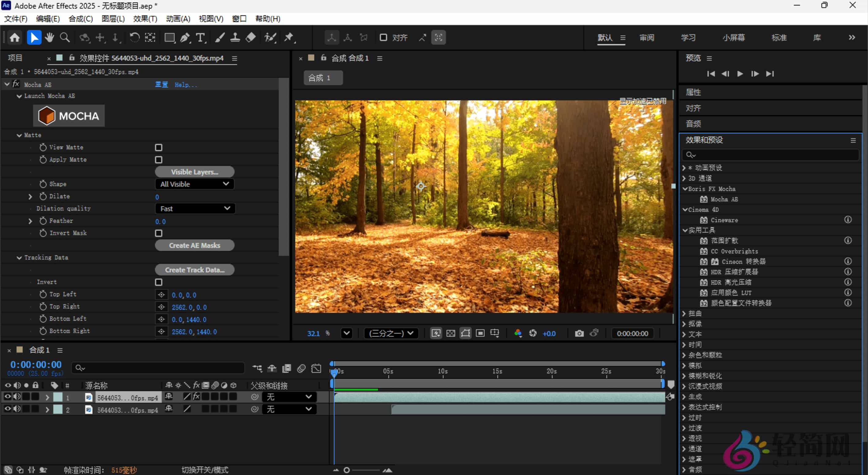Take a snapshot of the composition viewer
Viewport: 868px width, 475px height.
(x=579, y=333)
